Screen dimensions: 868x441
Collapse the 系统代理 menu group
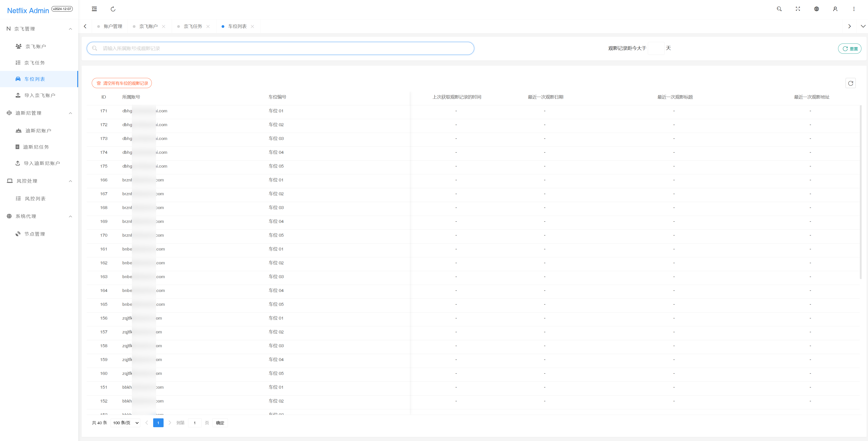click(39, 216)
